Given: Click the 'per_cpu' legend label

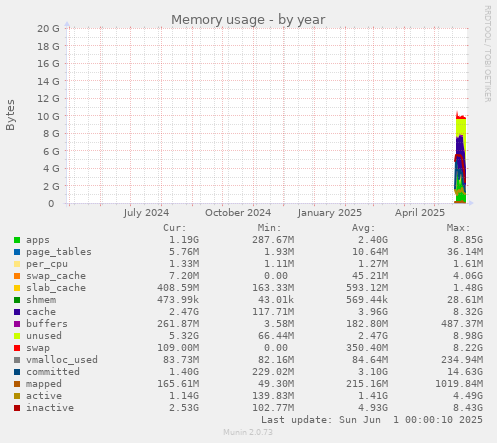Looking at the screenshot, I should (x=47, y=264).
